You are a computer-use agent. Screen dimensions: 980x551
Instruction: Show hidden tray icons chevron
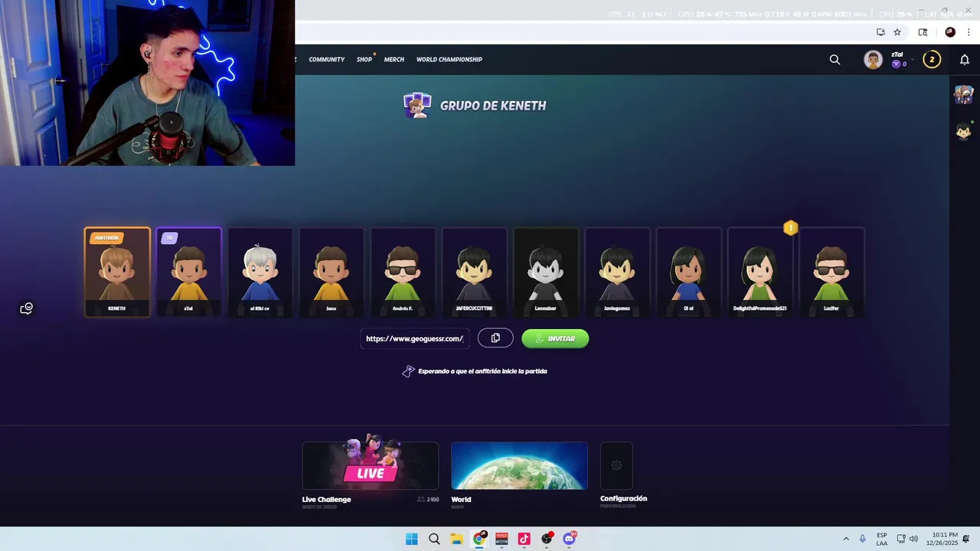click(846, 539)
